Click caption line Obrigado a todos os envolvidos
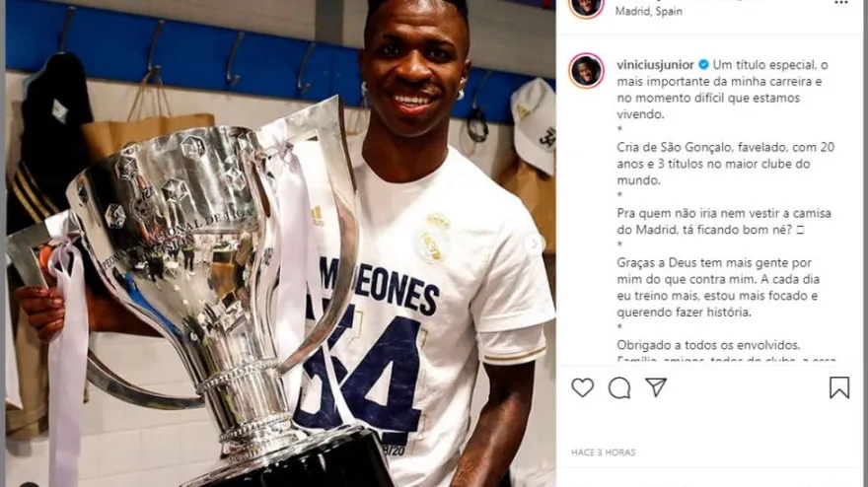Viewport: 868px width, 487px height. coord(708,345)
